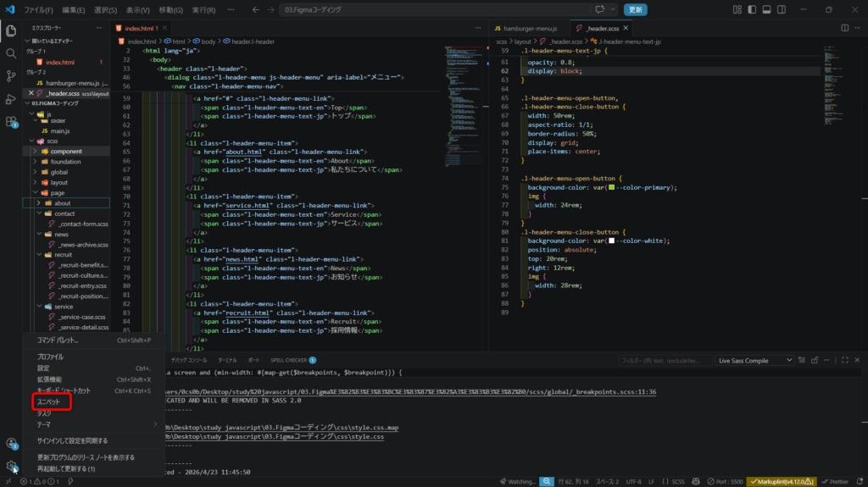Image resolution: width=868 pixels, height=487 pixels.
Task: Click the Accounts icon in activity bar
Action: click(11, 443)
